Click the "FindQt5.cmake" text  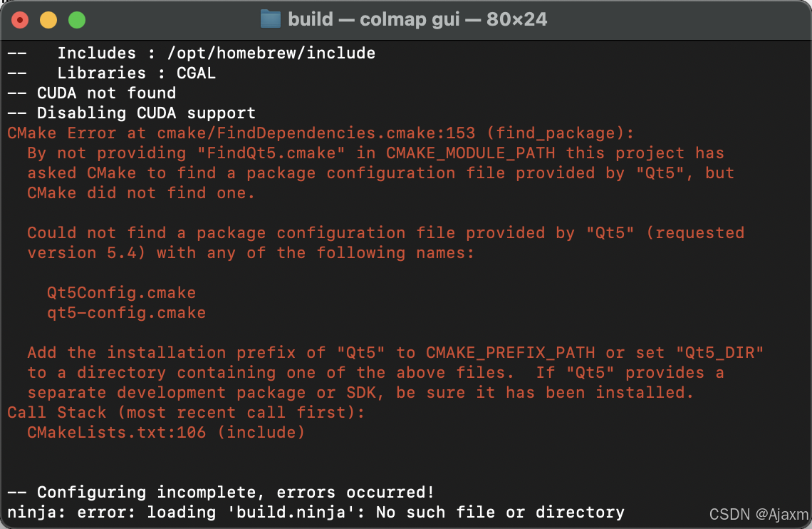pyautogui.click(x=271, y=153)
